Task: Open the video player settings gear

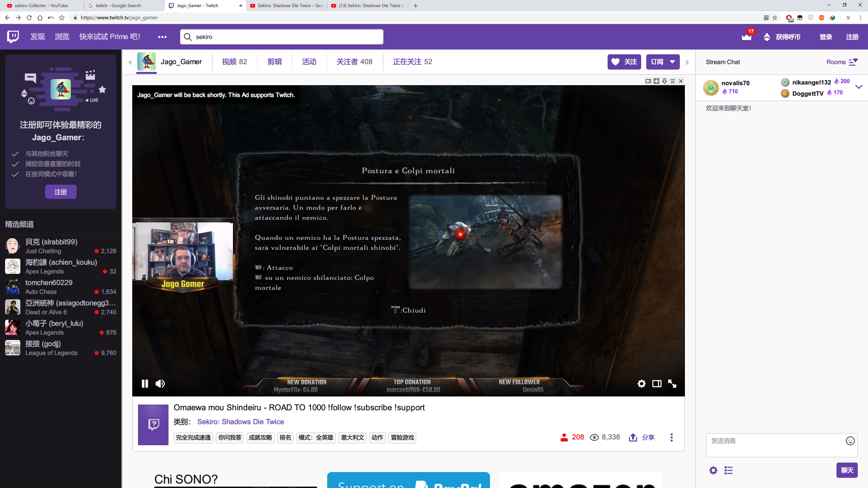Action: [642, 383]
